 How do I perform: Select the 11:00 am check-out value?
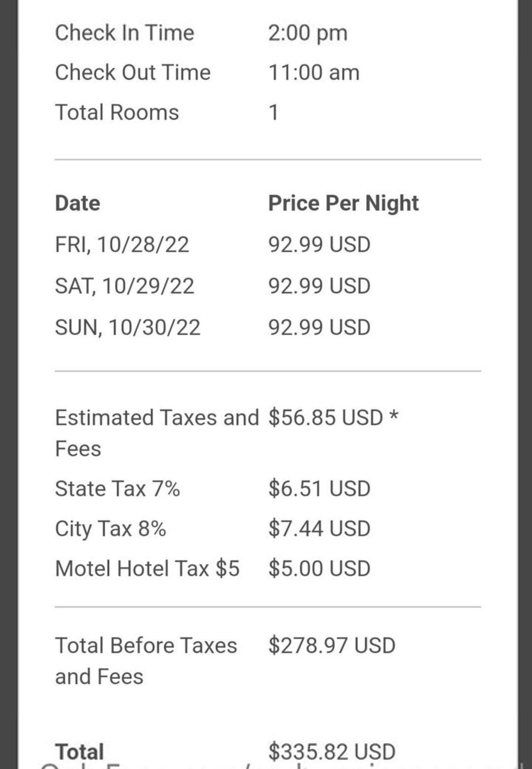[314, 72]
